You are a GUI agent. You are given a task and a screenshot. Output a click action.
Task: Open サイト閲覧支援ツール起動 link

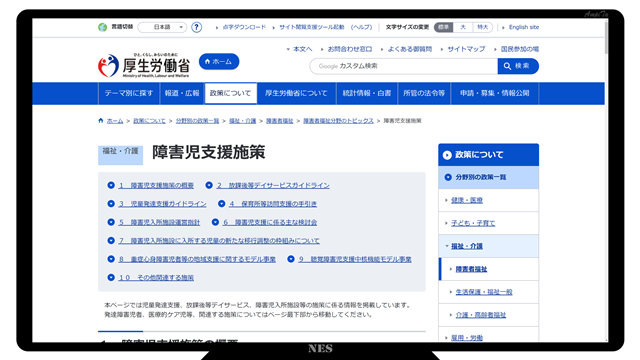[x=312, y=27]
